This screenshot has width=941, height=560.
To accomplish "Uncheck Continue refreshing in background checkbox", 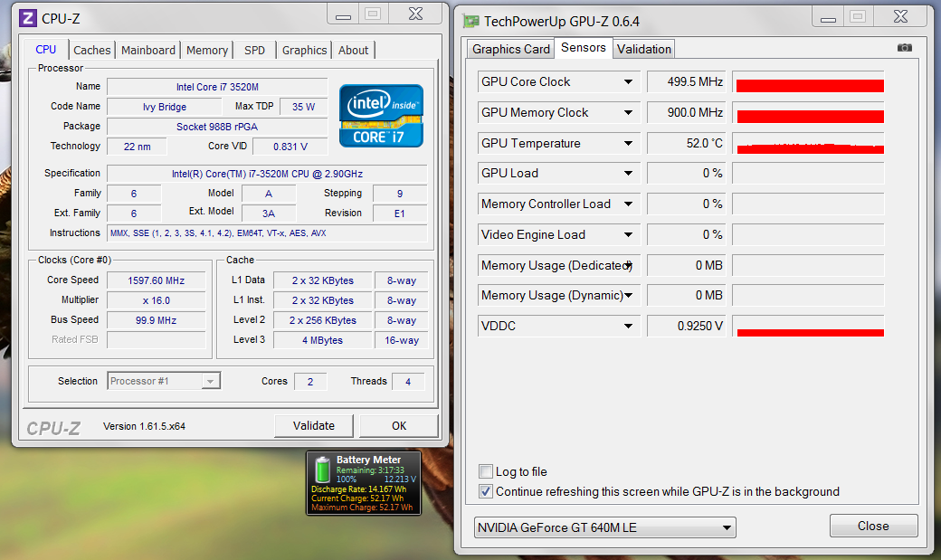I will 486,491.
